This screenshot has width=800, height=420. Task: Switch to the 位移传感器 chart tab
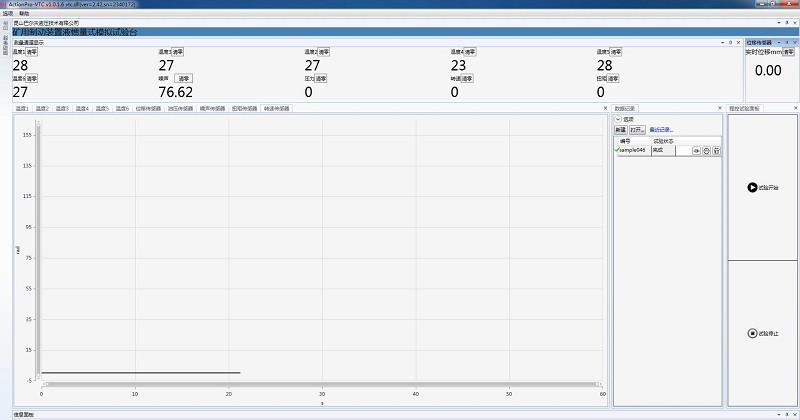click(x=150, y=108)
